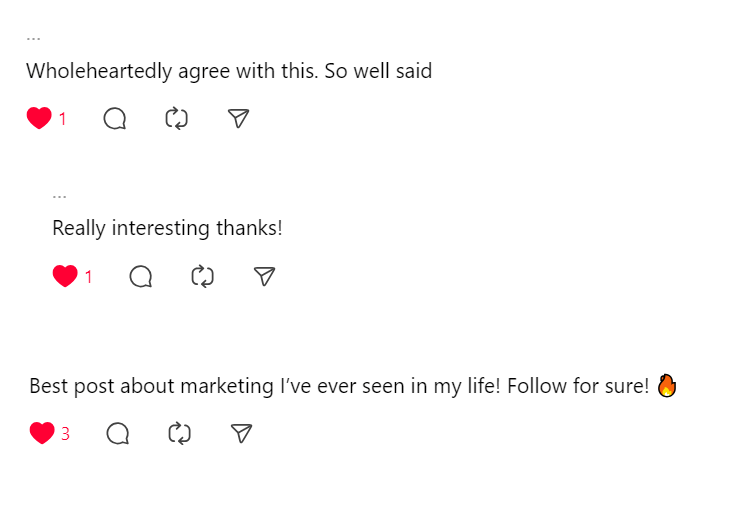Open three-dot menu above 'Really interesting thanks!'
Viewport: 754px width, 512px height.
[59, 197]
